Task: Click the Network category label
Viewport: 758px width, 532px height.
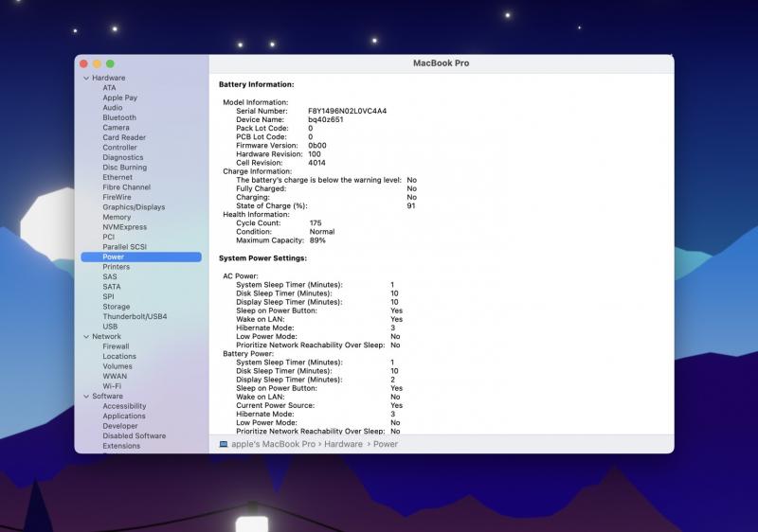Action: click(107, 336)
